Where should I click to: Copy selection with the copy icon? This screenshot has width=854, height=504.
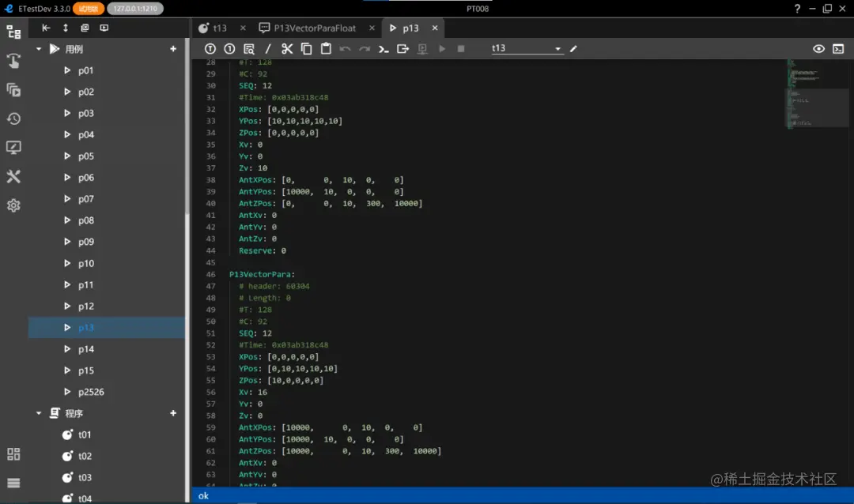coord(307,49)
